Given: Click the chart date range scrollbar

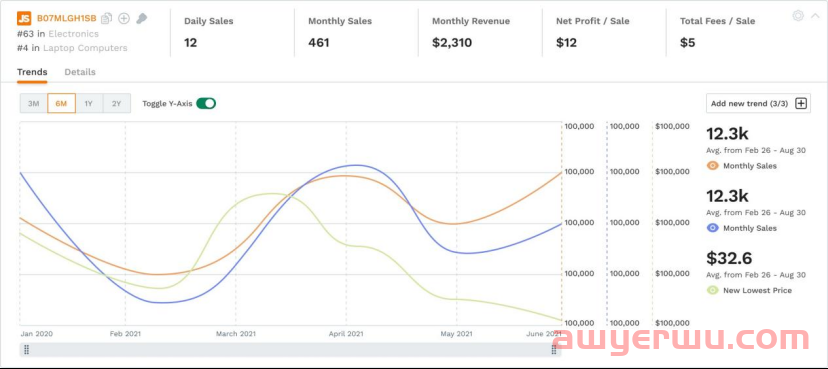Looking at the screenshot, I should [290, 350].
